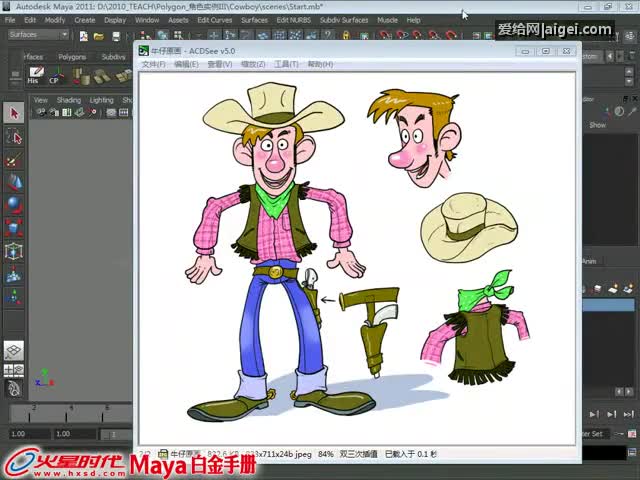The height and width of the screenshot is (480, 640).
Task: Toggle the second snap magnet icon
Action: pyautogui.click(x=401, y=35)
